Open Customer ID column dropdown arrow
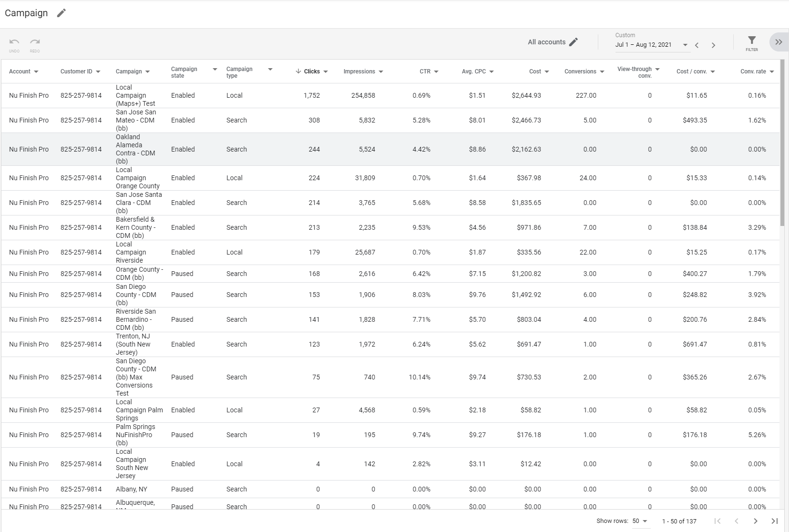 (x=98, y=72)
